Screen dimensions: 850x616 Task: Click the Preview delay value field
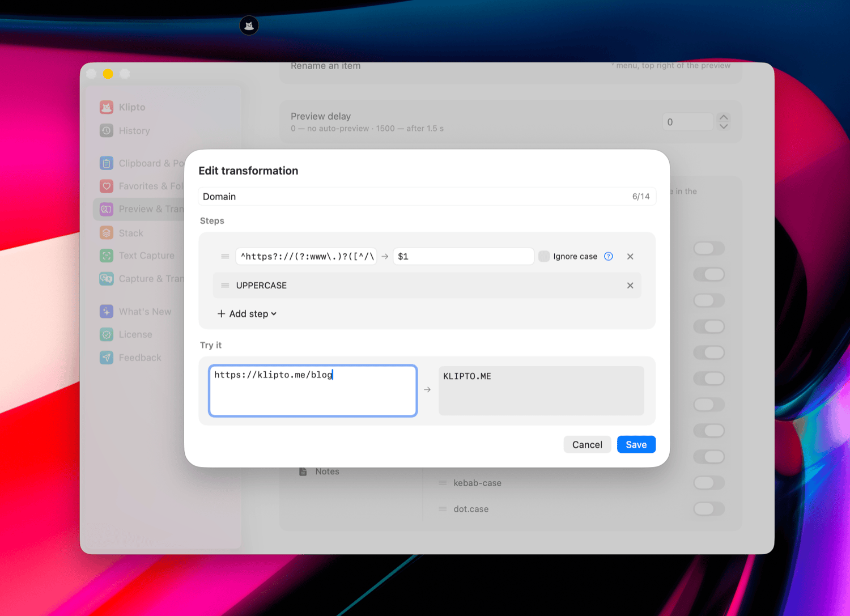[687, 122]
